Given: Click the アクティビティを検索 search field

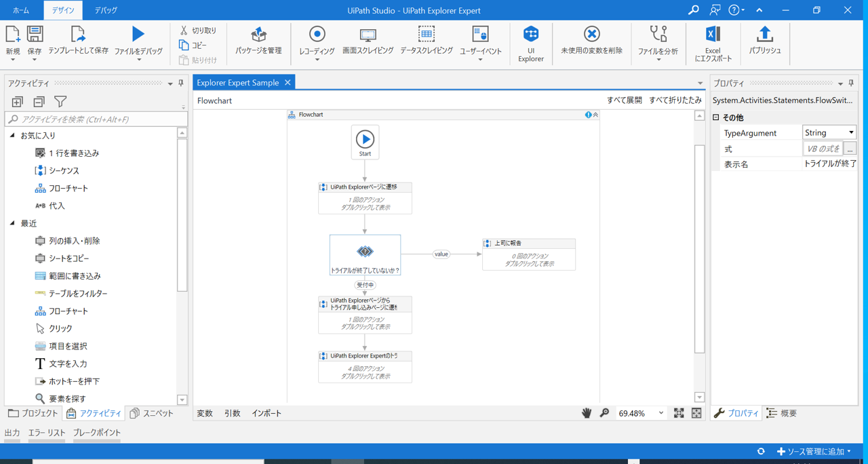Looking at the screenshot, I should pos(96,119).
